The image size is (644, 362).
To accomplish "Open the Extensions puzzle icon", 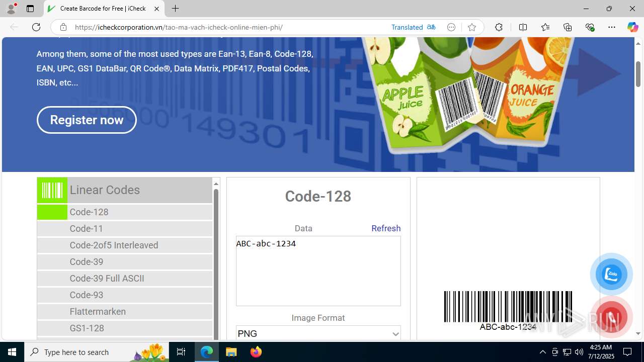I will [x=499, y=27].
